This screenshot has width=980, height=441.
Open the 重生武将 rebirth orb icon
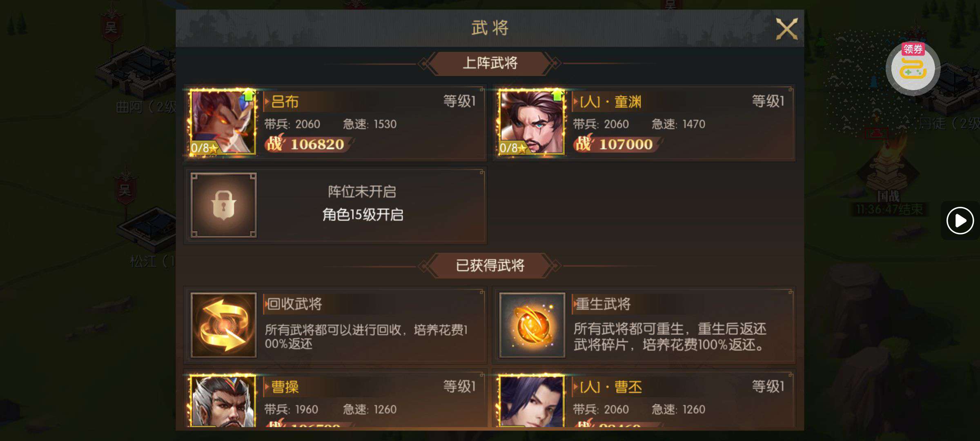coord(532,325)
